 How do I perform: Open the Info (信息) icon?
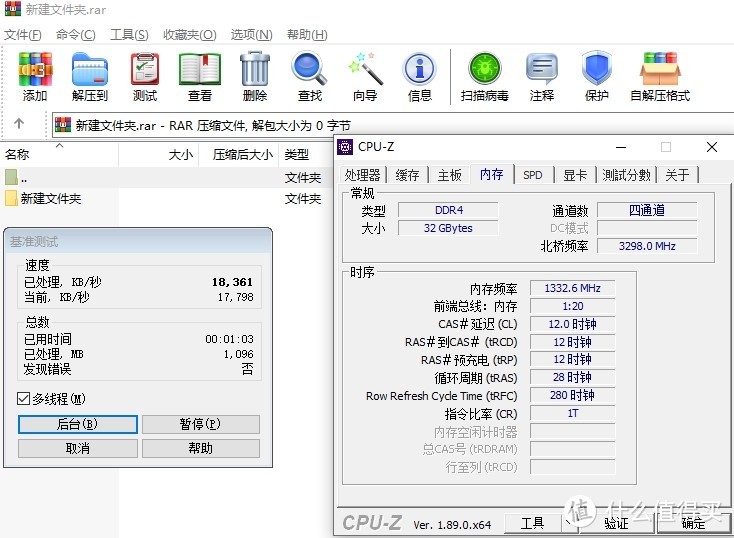click(420, 69)
